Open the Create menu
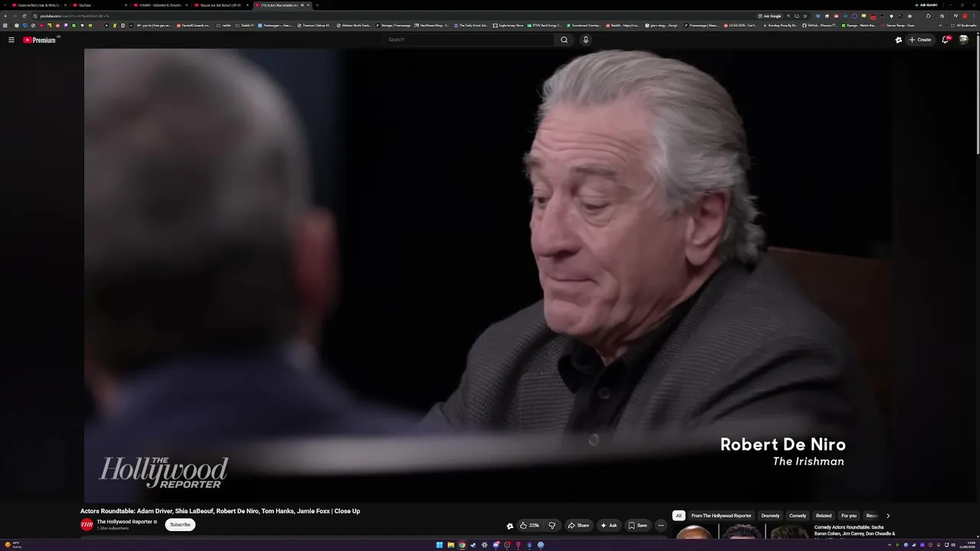 click(920, 40)
